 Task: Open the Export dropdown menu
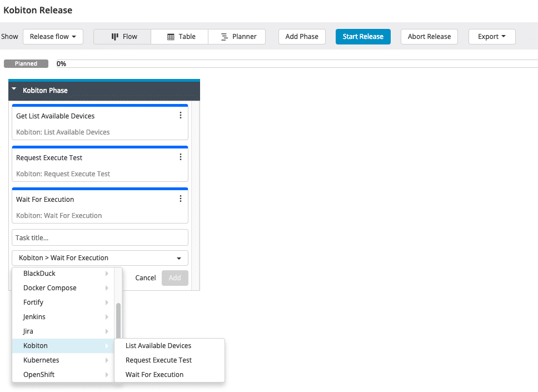[x=491, y=37]
